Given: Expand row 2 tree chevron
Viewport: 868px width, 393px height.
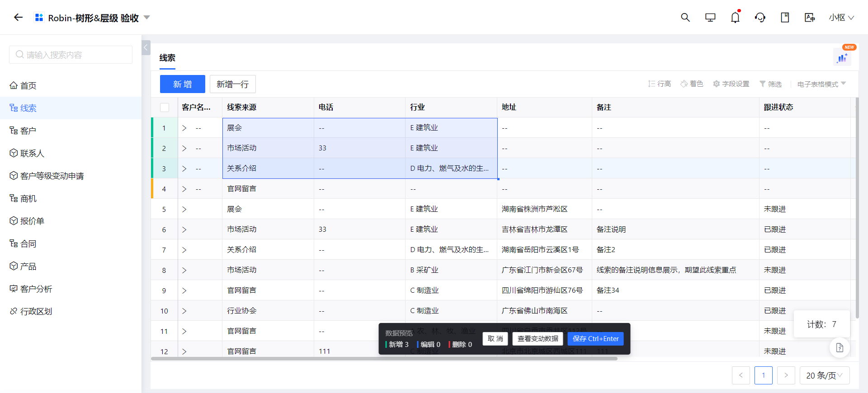Looking at the screenshot, I should [184, 148].
